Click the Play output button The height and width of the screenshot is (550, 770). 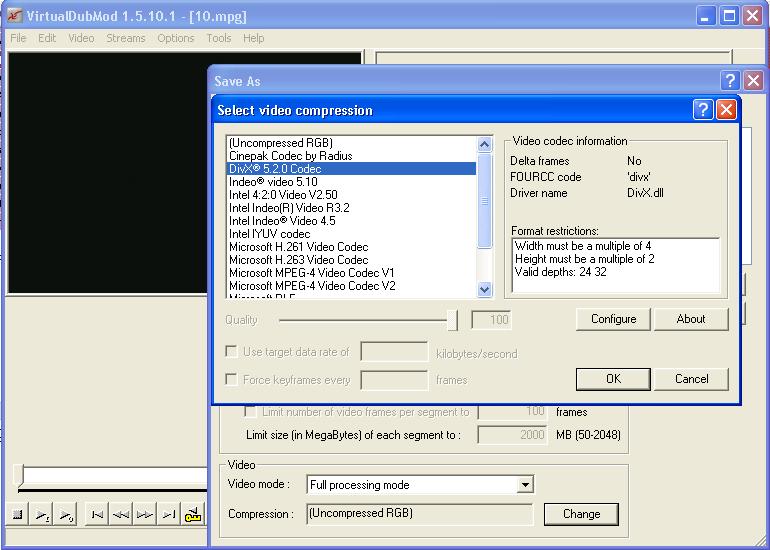point(66,515)
